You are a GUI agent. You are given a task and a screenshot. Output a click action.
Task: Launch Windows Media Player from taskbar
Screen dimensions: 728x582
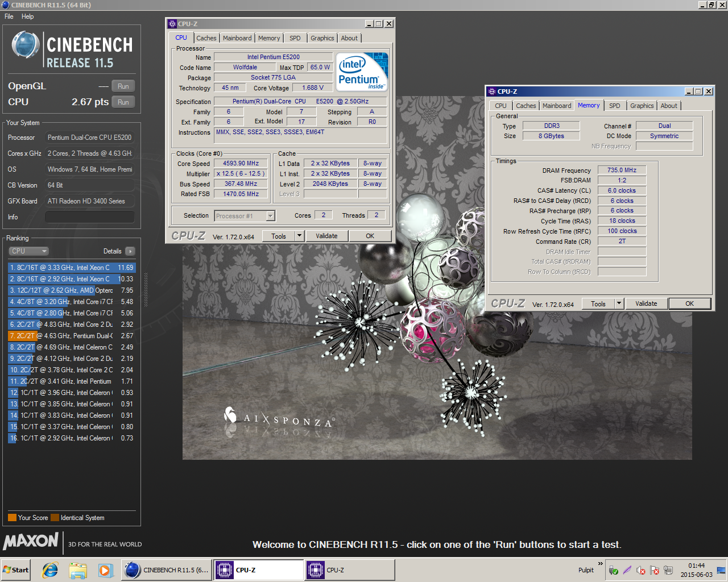click(105, 570)
